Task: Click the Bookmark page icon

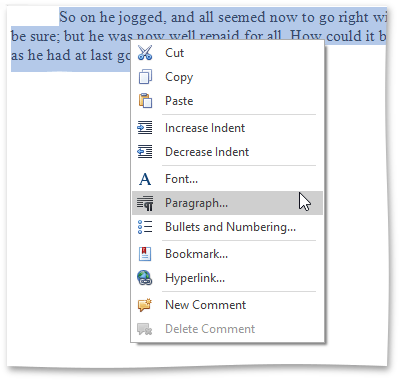Action: [x=145, y=254]
